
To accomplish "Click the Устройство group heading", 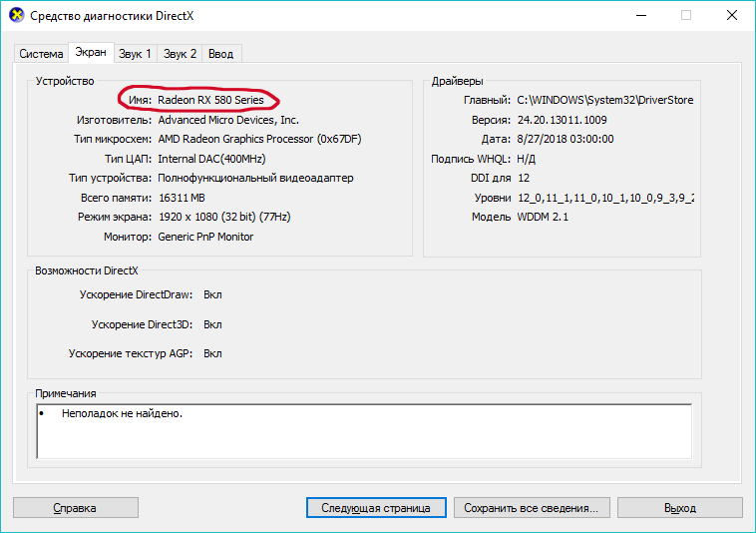I will tap(65, 81).
